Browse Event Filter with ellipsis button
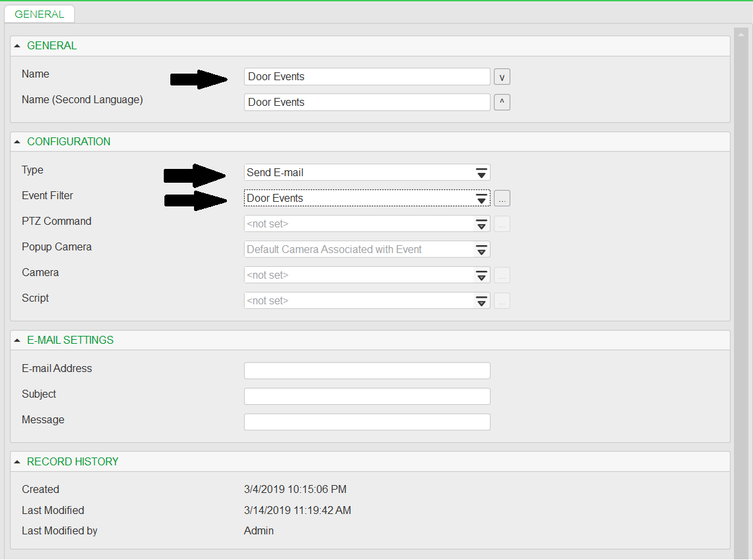 coord(502,198)
